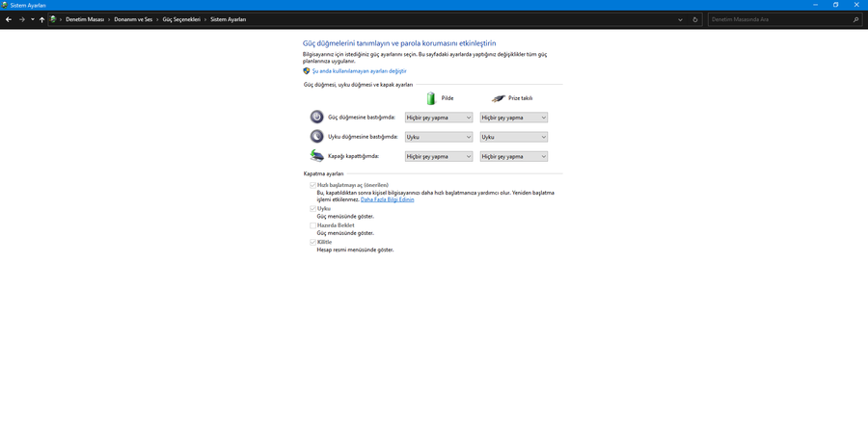Screen dimensions: 868x448
Task: Click the power button icon
Action: tap(316, 118)
